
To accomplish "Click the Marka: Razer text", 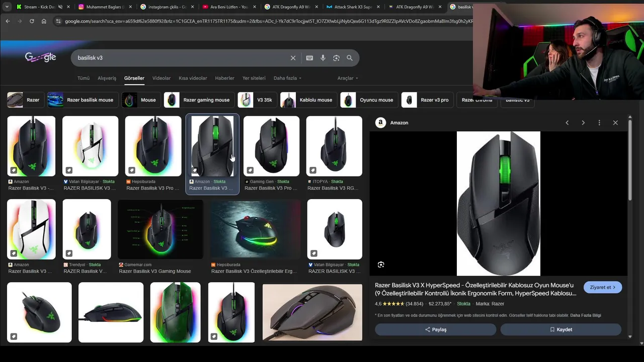I will [x=490, y=304].
